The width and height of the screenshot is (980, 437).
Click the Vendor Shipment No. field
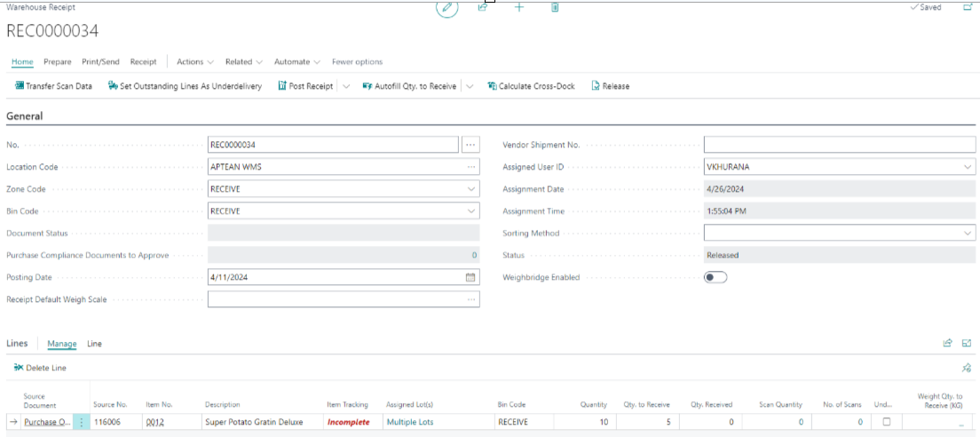(x=839, y=145)
